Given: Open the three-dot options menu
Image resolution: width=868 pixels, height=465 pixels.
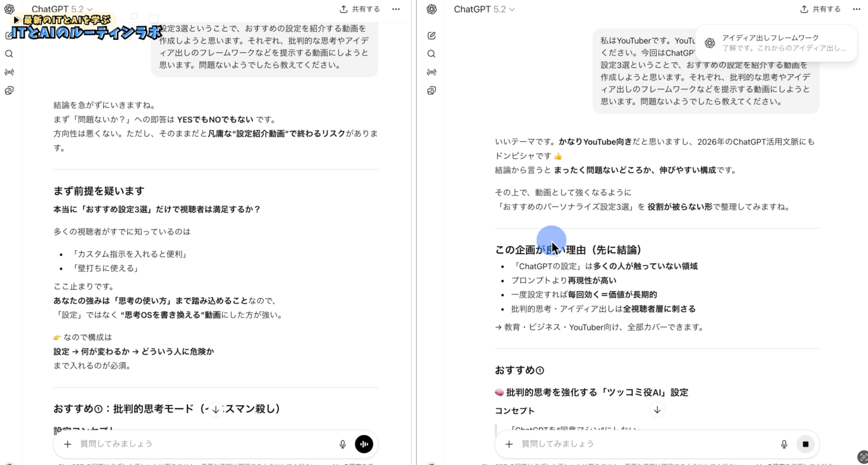Looking at the screenshot, I should click(396, 9).
